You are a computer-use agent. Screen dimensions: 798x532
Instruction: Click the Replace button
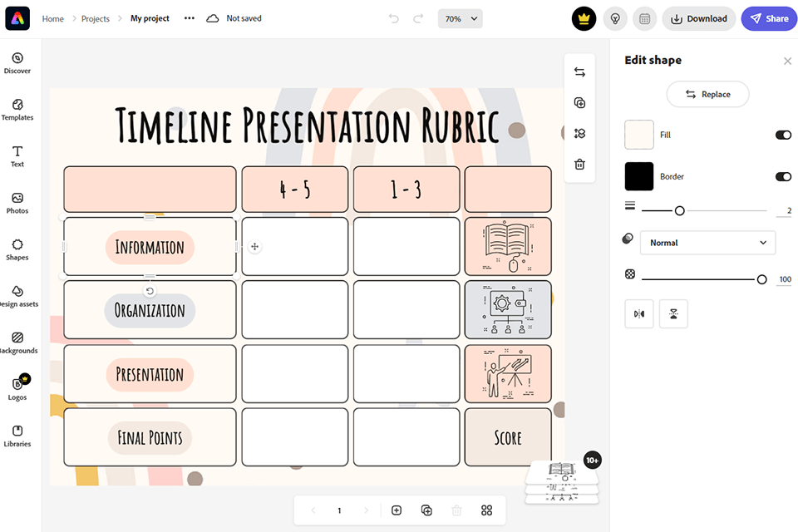[x=707, y=94]
